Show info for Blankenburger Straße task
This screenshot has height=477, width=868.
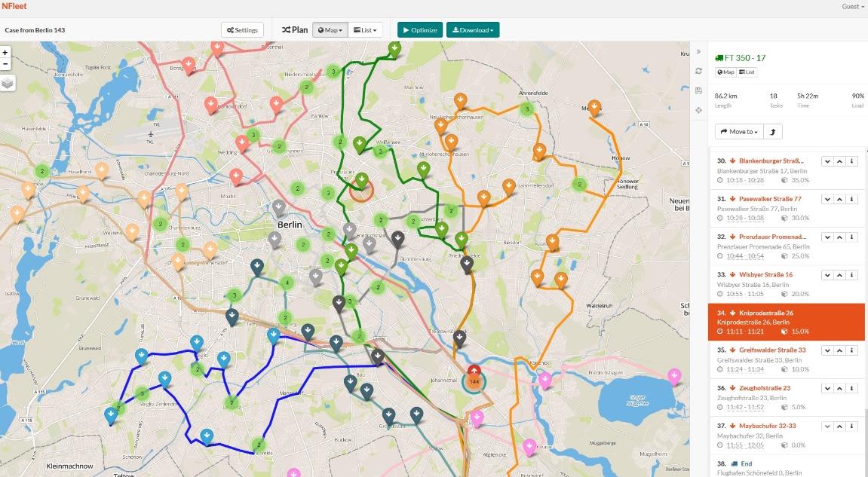click(851, 161)
